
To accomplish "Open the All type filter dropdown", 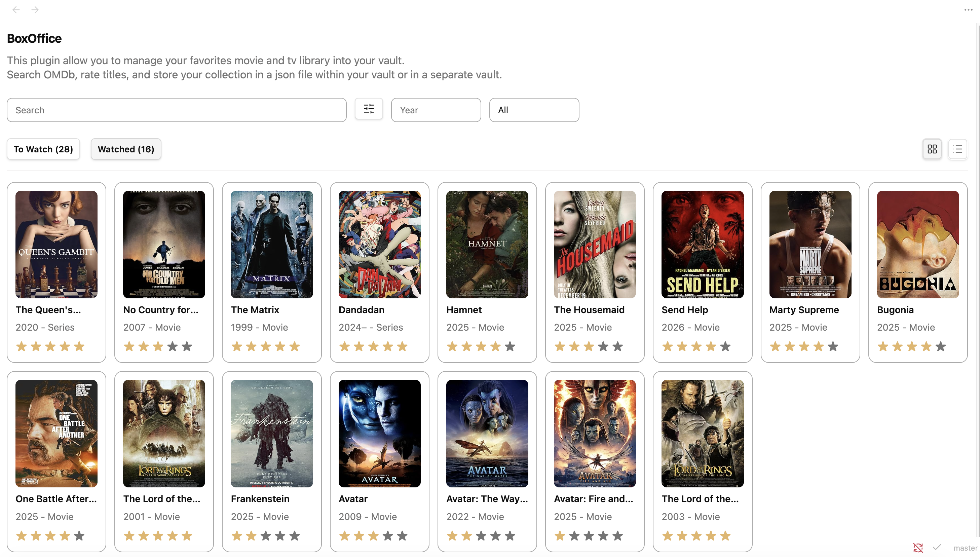I will [534, 110].
